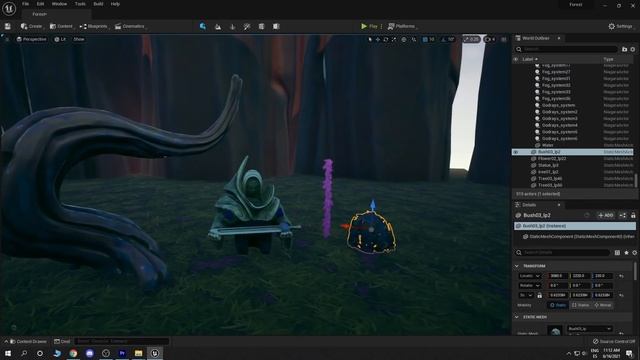
Task: Save the current level with the toolbar icon
Action: 8,26
